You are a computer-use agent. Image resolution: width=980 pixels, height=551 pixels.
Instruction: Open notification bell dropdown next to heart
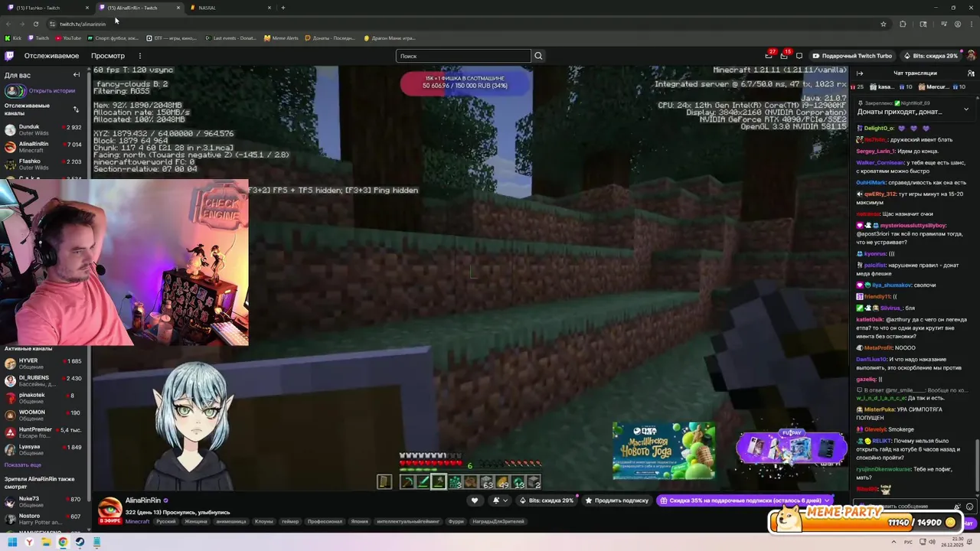click(500, 500)
